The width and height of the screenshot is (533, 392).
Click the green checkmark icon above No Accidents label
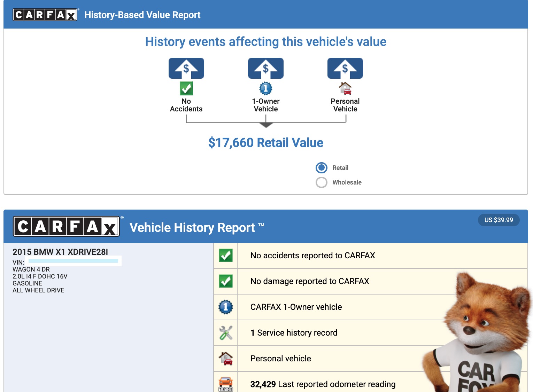pos(186,88)
